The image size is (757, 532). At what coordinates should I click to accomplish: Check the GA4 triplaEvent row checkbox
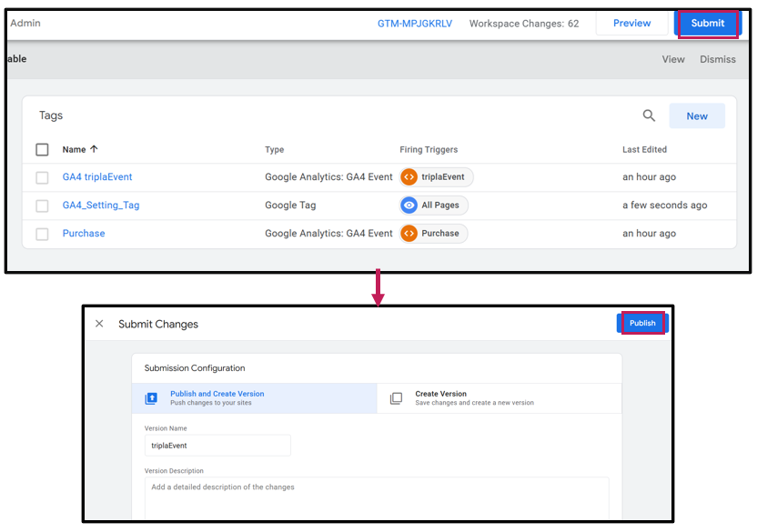tap(42, 177)
